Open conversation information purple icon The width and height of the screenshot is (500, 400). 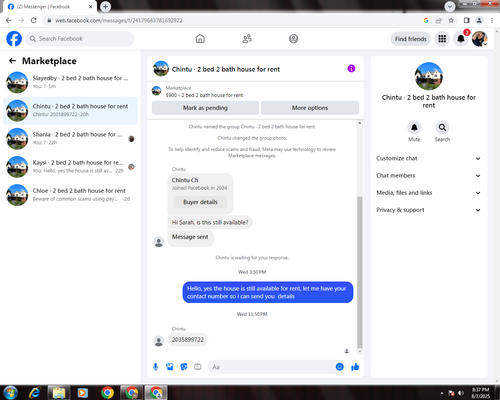tap(351, 68)
